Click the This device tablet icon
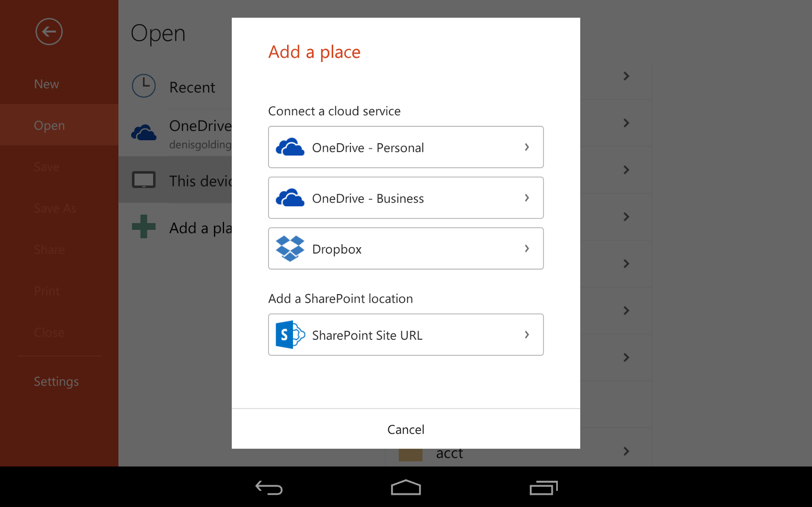The image size is (812, 507). point(144,180)
